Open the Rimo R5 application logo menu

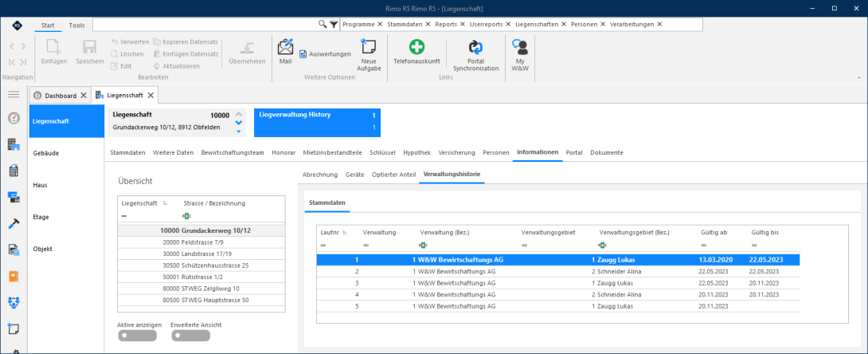point(18,25)
